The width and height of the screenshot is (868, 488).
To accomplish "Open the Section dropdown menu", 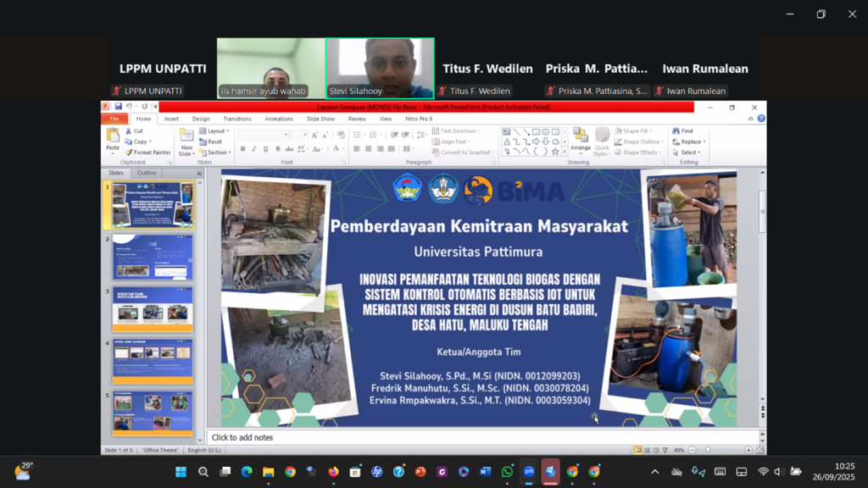I will tap(216, 152).
